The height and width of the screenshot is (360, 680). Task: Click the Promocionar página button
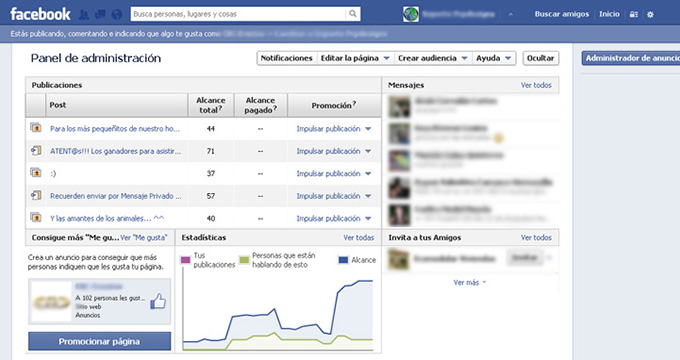99,341
